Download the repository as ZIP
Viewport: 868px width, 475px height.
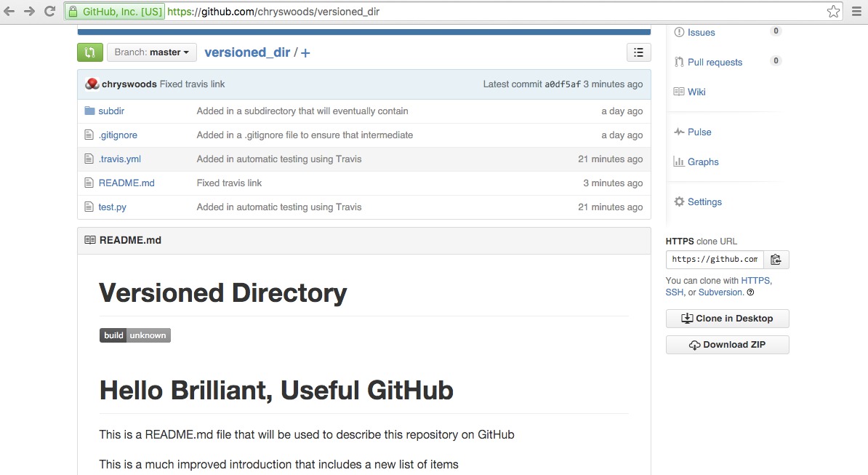pos(727,344)
